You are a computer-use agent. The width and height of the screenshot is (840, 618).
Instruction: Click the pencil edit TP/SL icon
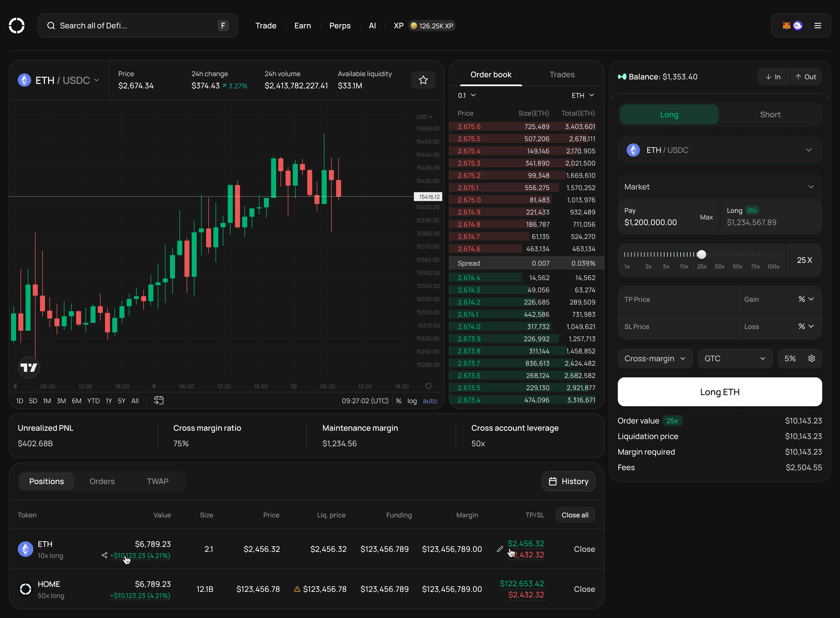pos(500,549)
